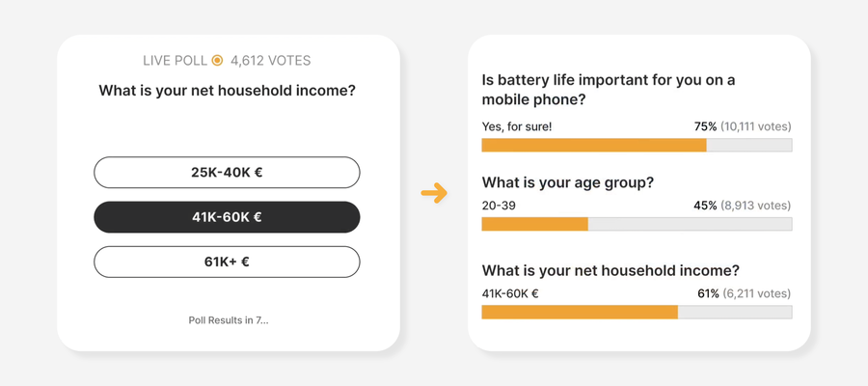Click the battery life result progress bar
868x386 pixels.
(x=637, y=145)
